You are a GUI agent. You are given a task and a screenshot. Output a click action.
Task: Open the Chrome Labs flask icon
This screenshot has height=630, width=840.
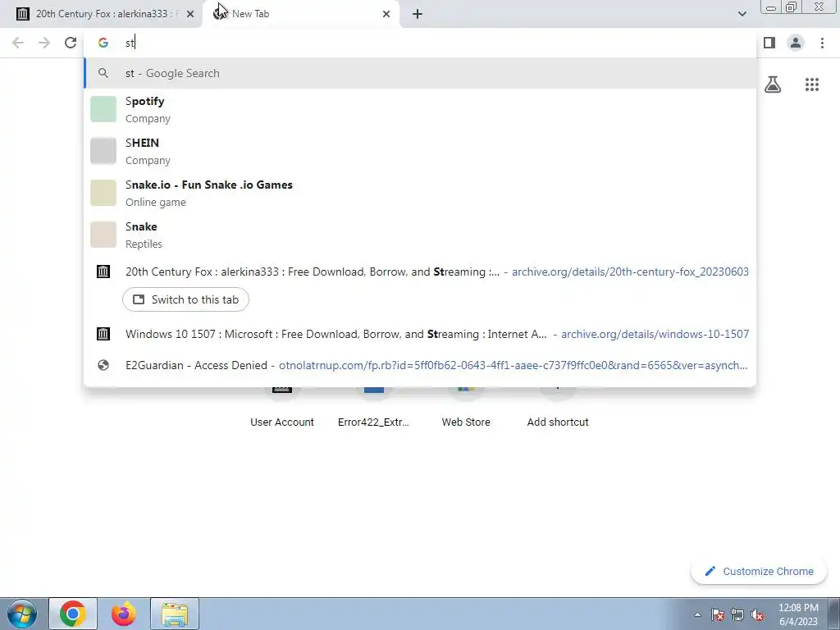(x=773, y=84)
